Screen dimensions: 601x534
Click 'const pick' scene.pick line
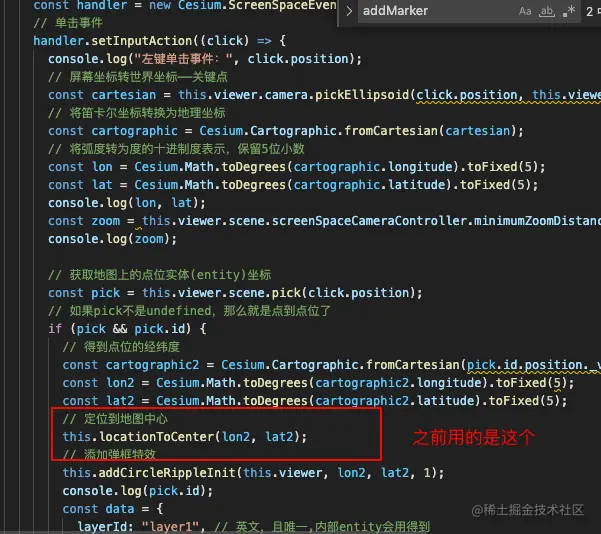point(235,293)
